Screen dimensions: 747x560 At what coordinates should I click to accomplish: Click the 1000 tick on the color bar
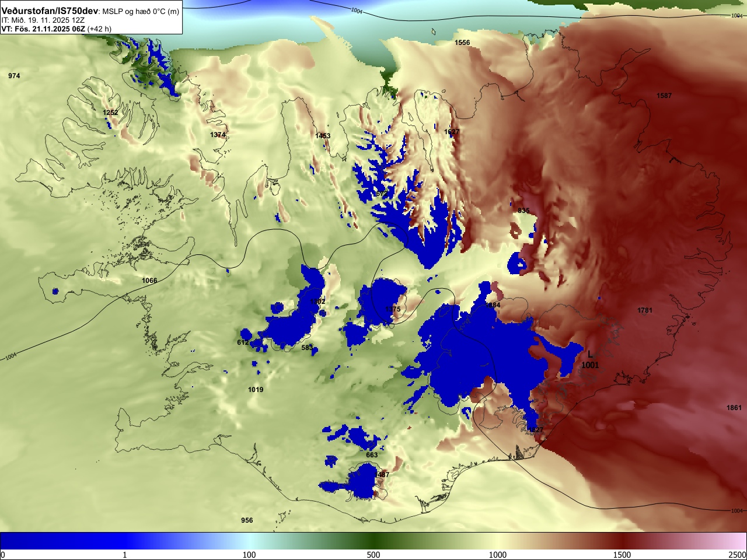pos(498,555)
